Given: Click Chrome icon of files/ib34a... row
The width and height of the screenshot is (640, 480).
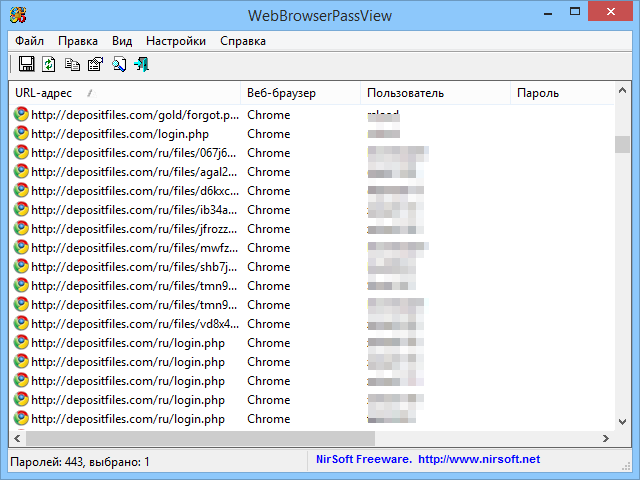Looking at the screenshot, I should click(21, 210).
